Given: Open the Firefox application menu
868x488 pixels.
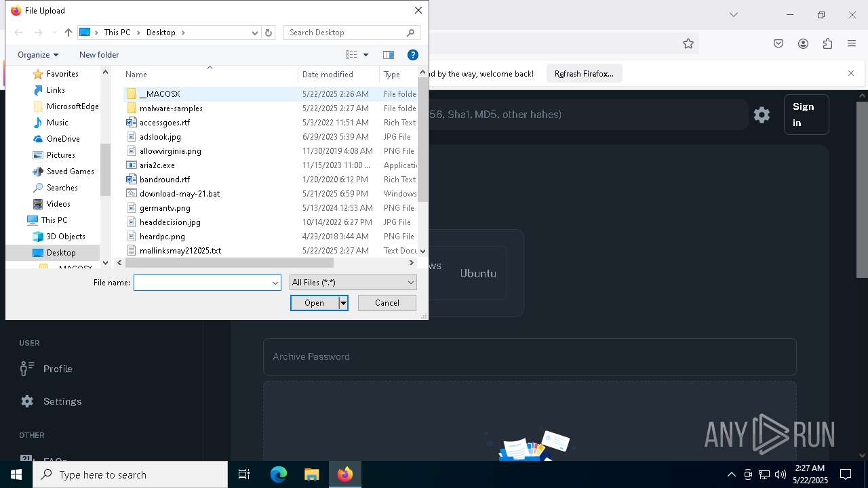Looking at the screenshot, I should click(852, 43).
